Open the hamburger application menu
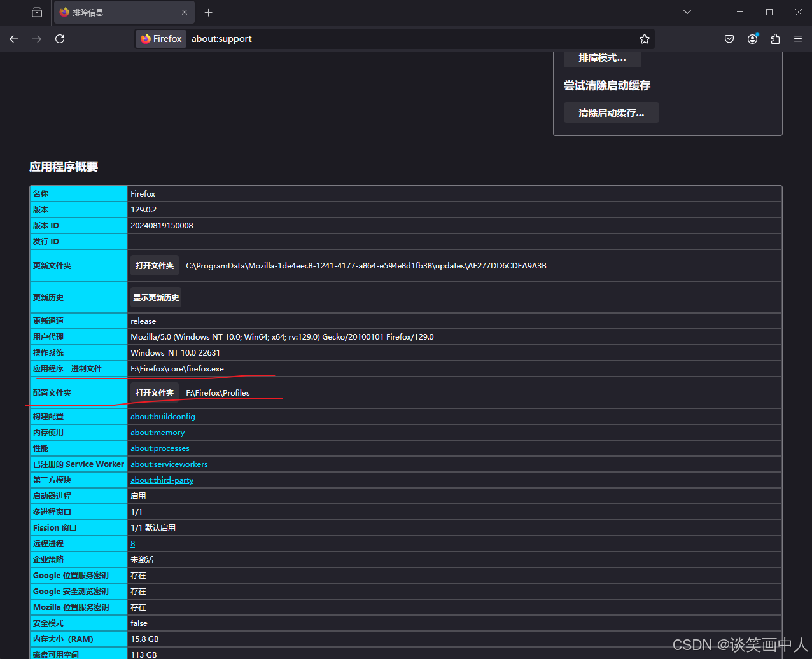812x659 pixels. tap(798, 39)
